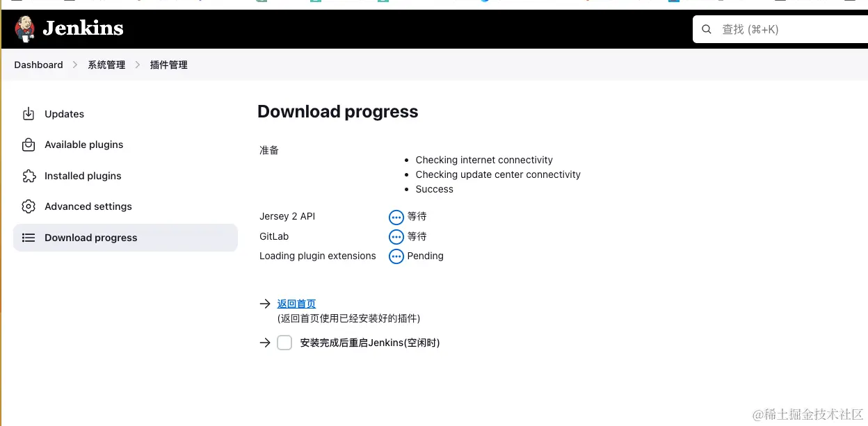This screenshot has width=868, height=426.
Task: Click the Jersey 2 API plugin name
Action: tap(287, 216)
